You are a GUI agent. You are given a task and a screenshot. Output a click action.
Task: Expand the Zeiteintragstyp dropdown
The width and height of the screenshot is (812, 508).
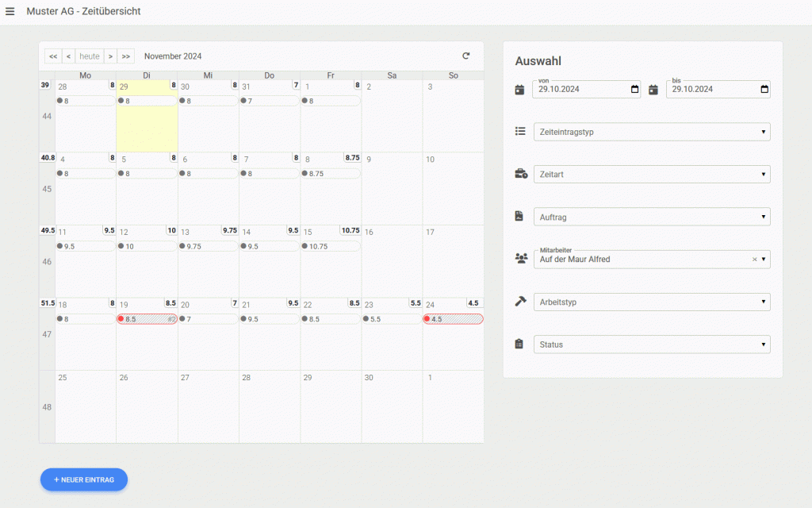click(x=651, y=132)
